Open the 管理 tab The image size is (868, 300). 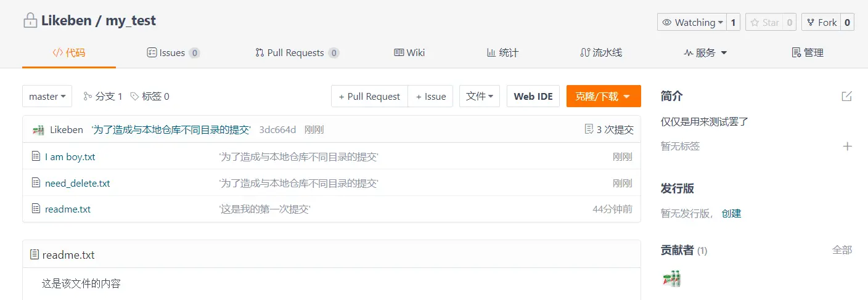808,53
